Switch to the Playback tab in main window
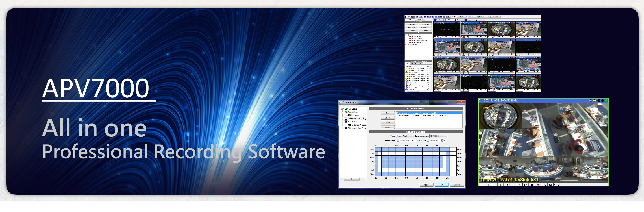The height and width of the screenshot is (212, 644). pyautogui.click(x=420, y=20)
